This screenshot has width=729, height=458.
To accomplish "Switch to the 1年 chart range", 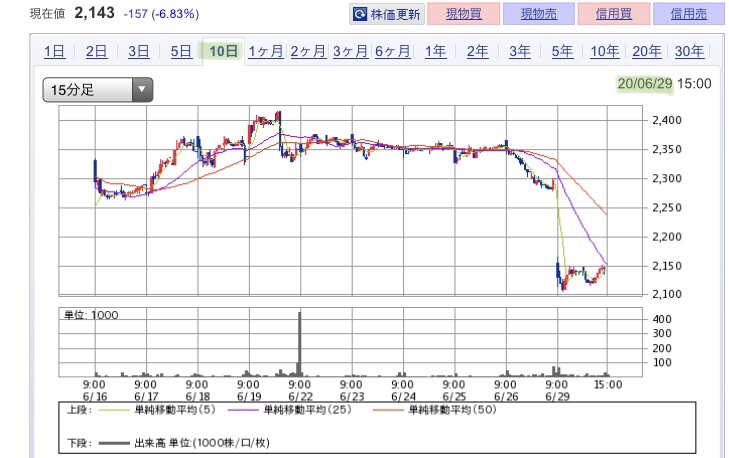I will [x=435, y=51].
